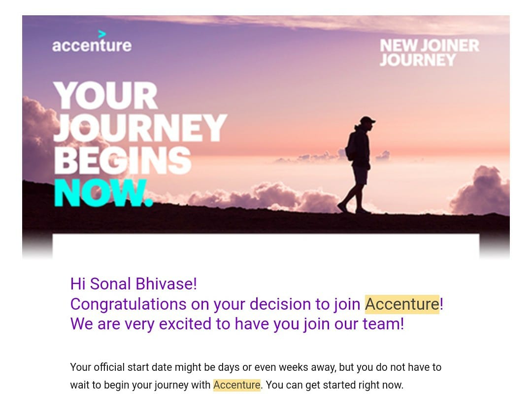This screenshot has width=532, height=394.
Task: Click the word 'BEGINS' in the banner headline
Action: click(122, 161)
